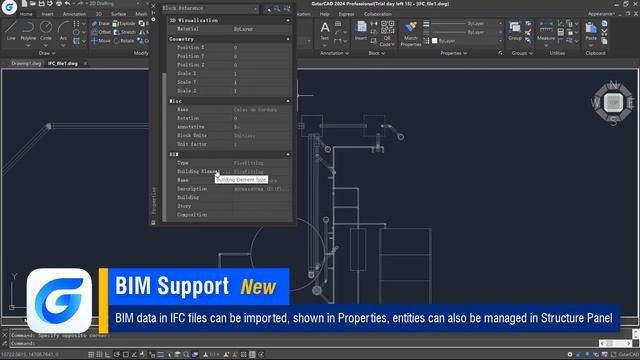
Task: Open the ByLayer color dropdown
Action: pyautogui.click(x=467, y=41)
